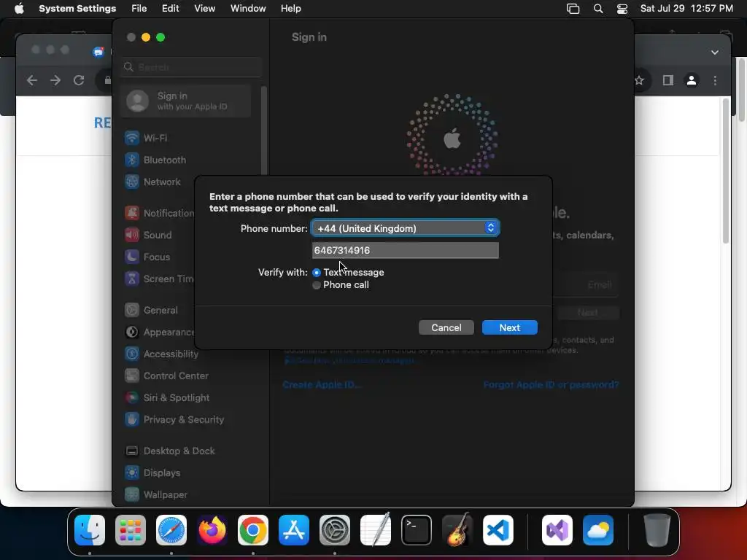The width and height of the screenshot is (747, 560).
Task: Open Launchpad from the Dock
Action: coord(131,530)
